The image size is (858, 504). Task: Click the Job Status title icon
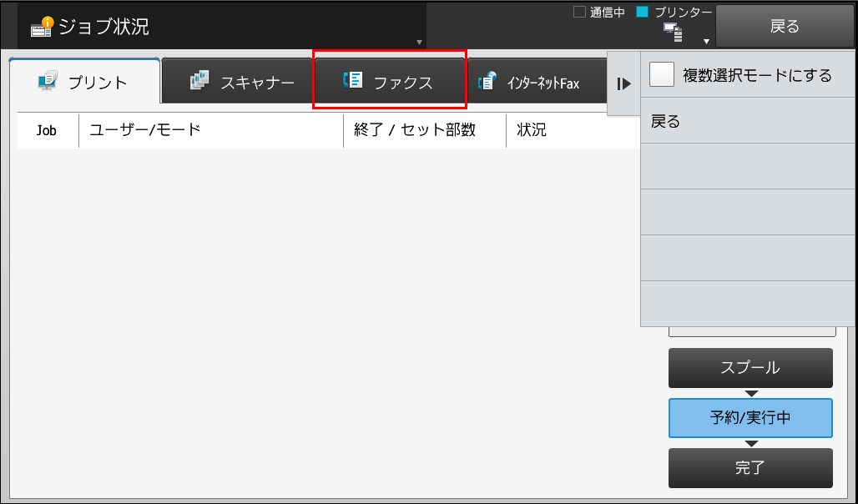(42, 26)
